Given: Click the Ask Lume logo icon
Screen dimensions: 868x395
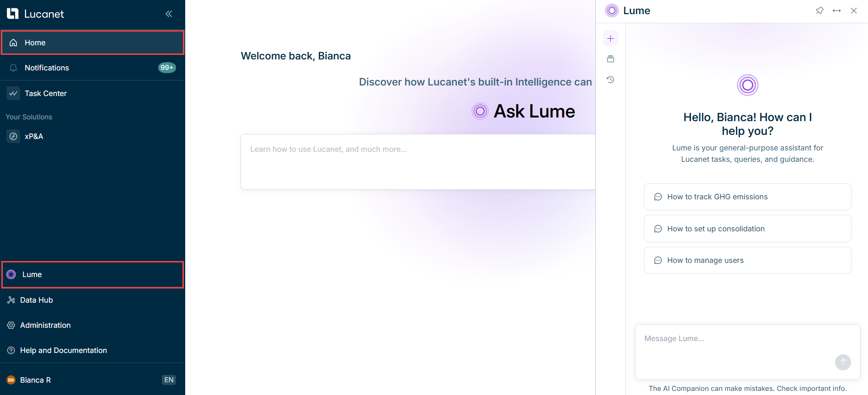Looking at the screenshot, I should point(480,111).
